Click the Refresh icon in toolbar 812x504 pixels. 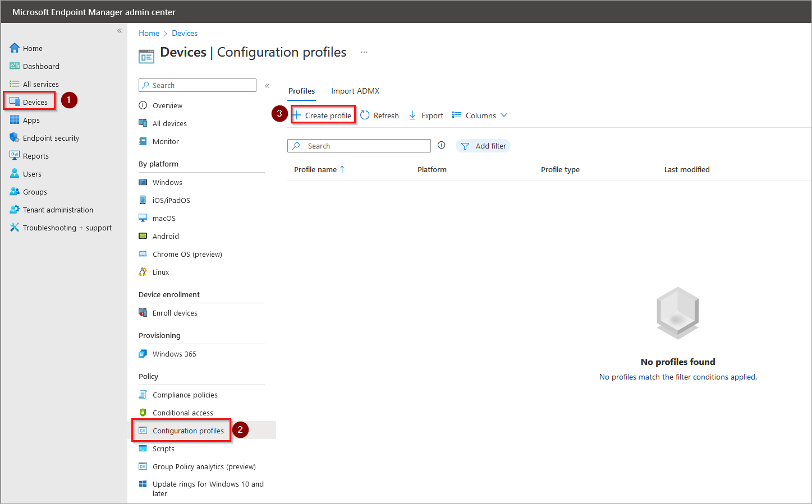point(365,115)
